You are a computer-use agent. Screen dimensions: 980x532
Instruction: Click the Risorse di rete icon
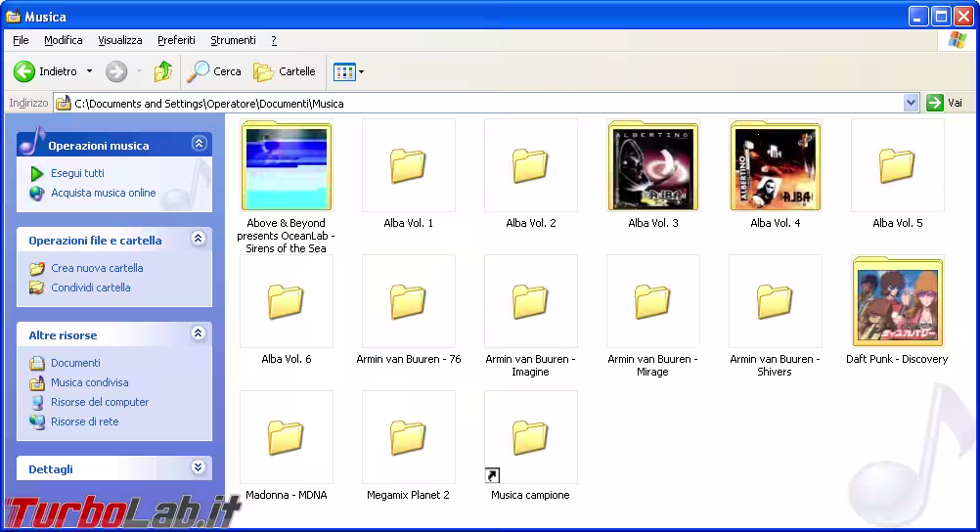(x=37, y=421)
